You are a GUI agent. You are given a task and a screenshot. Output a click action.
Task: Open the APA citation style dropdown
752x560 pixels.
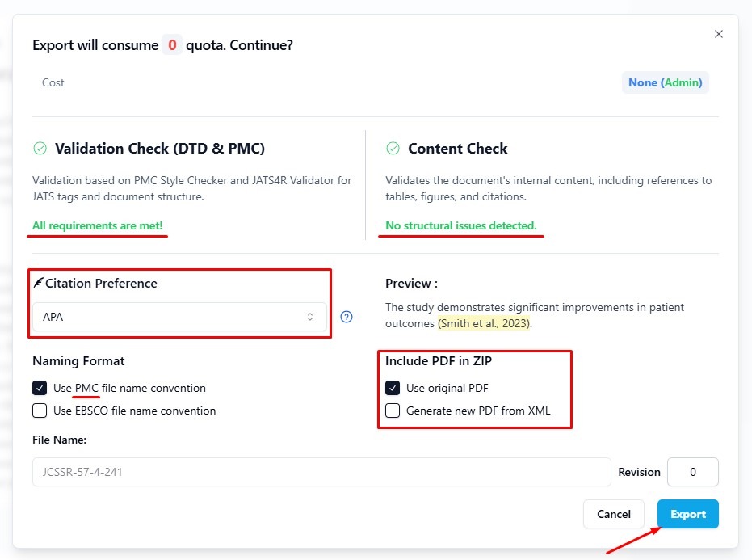179,317
